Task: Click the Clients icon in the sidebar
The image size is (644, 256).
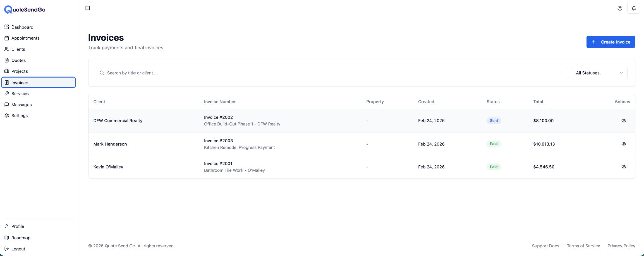Action: coord(6,49)
